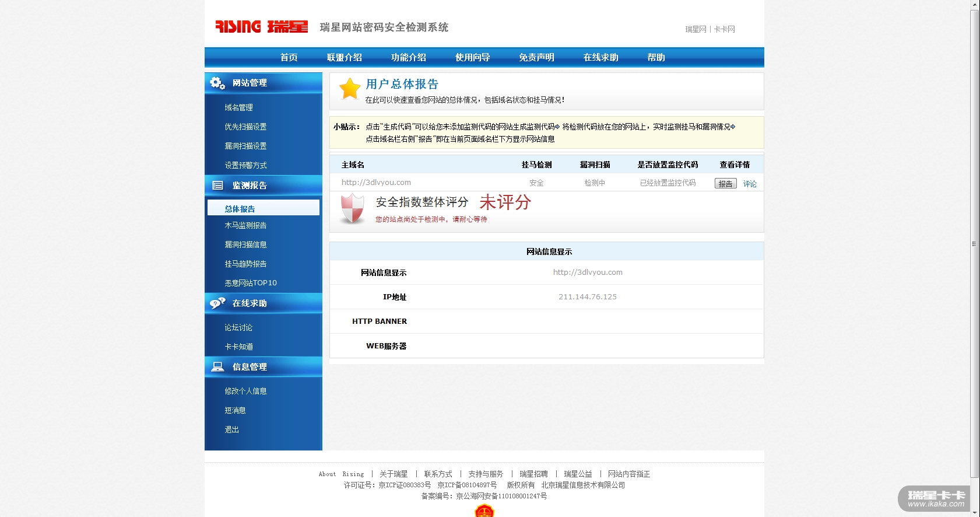This screenshot has height=517, width=980.
Task: Open 帮助 in the navigation bar
Action: click(x=656, y=57)
